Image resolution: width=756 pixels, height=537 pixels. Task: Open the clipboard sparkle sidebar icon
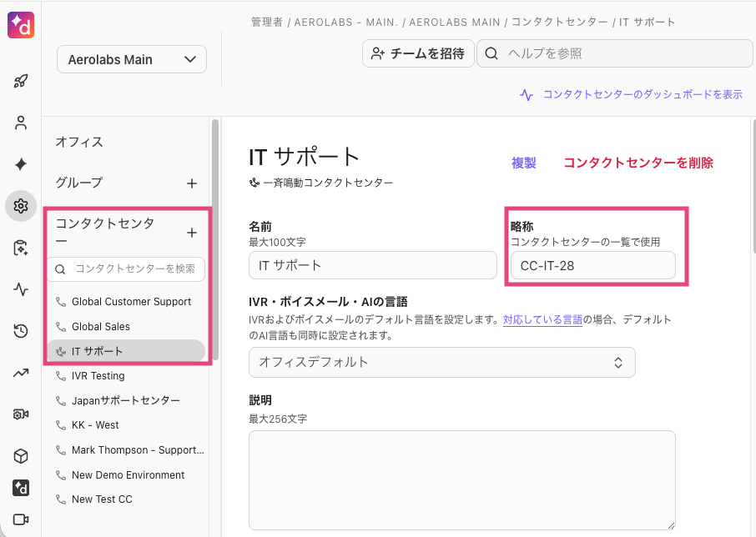point(21,248)
